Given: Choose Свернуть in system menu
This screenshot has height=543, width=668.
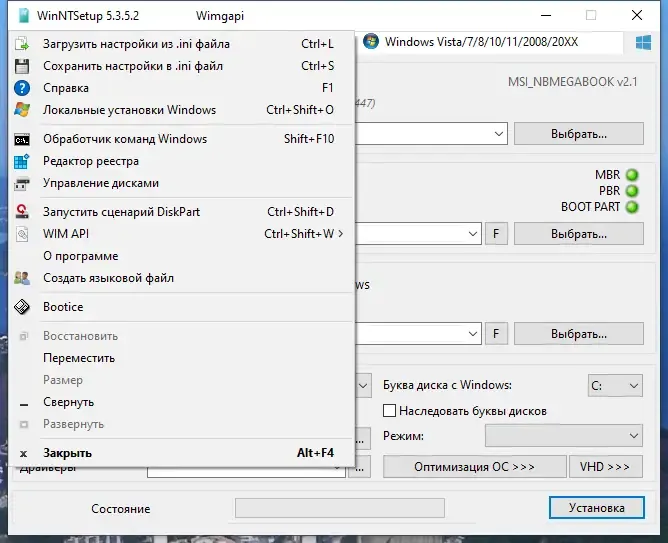Looking at the screenshot, I should [182, 402].
